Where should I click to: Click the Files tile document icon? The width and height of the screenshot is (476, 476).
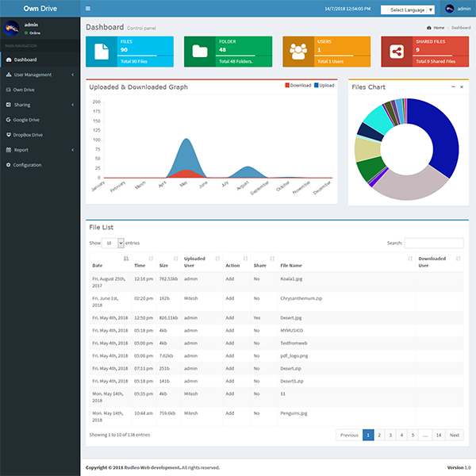pos(102,52)
